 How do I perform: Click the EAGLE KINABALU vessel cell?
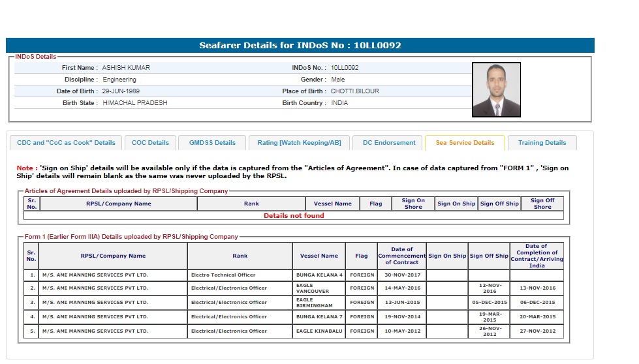(x=319, y=331)
